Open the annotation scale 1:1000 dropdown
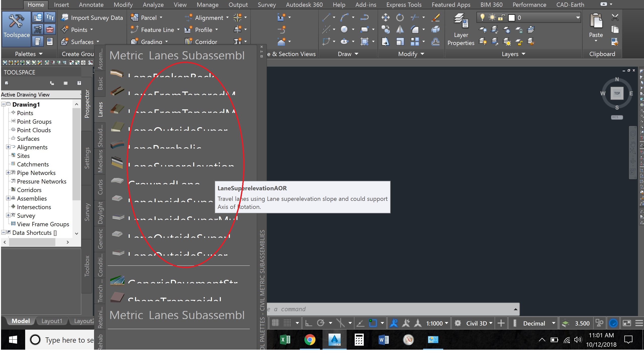Screen dimensions: 644x362 click(x=437, y=323)
